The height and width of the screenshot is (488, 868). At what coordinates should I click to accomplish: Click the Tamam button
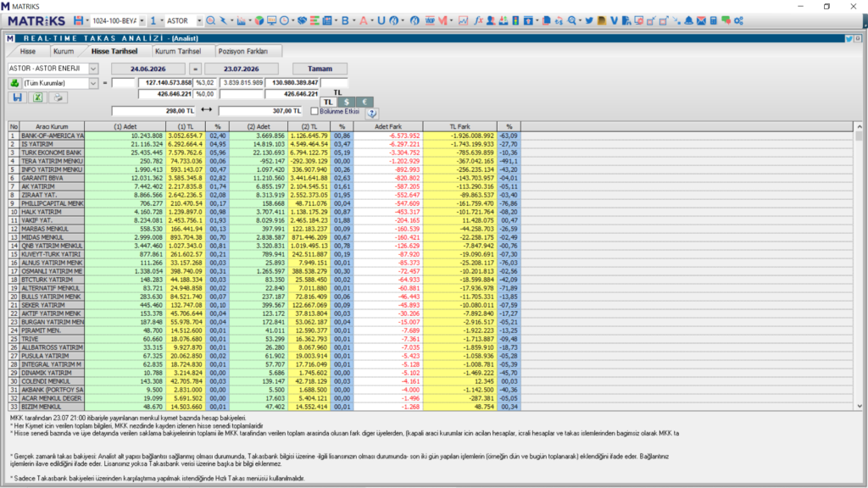(x=320, y=69)
